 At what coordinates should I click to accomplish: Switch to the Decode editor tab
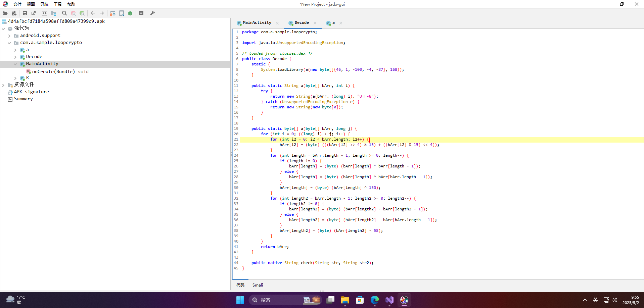[302, 23]
